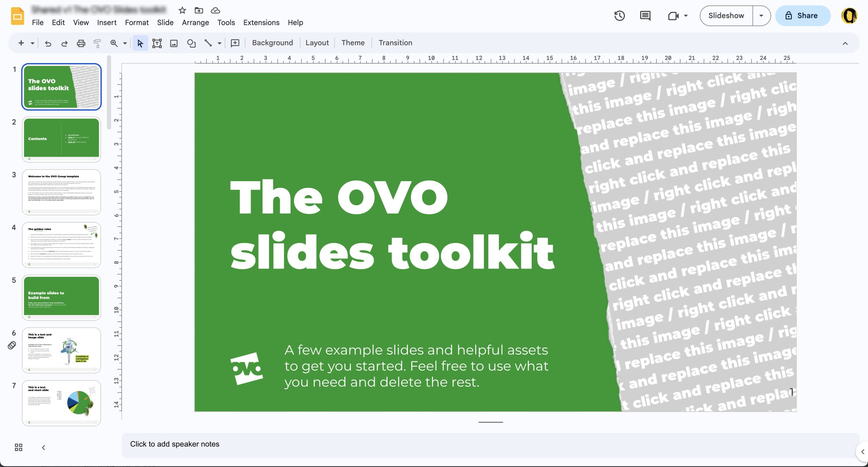The height and width of the screenshot is (467, 868).
Task: Grab the speaker notes divider handle
Action: [x=491, y=422]
